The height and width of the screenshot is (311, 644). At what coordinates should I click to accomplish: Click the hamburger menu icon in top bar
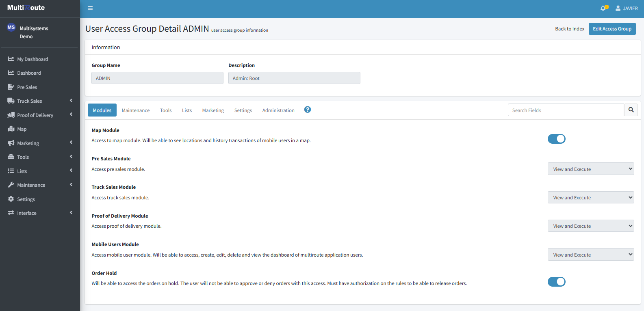click(x=90, y=8)
